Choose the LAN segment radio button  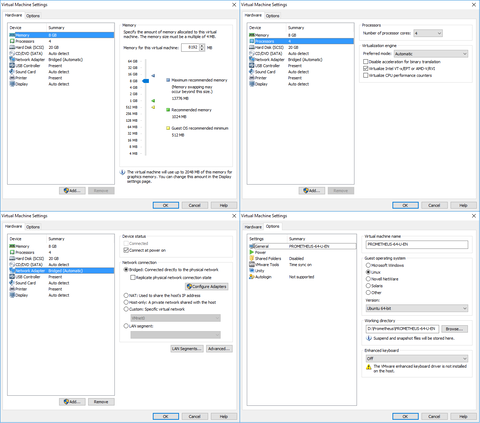tap(126, 326)
